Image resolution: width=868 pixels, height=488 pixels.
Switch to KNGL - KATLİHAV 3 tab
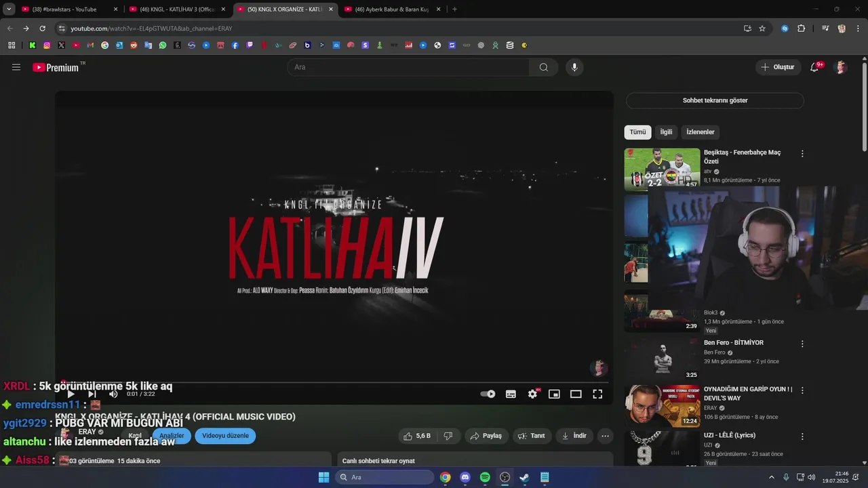178,9
